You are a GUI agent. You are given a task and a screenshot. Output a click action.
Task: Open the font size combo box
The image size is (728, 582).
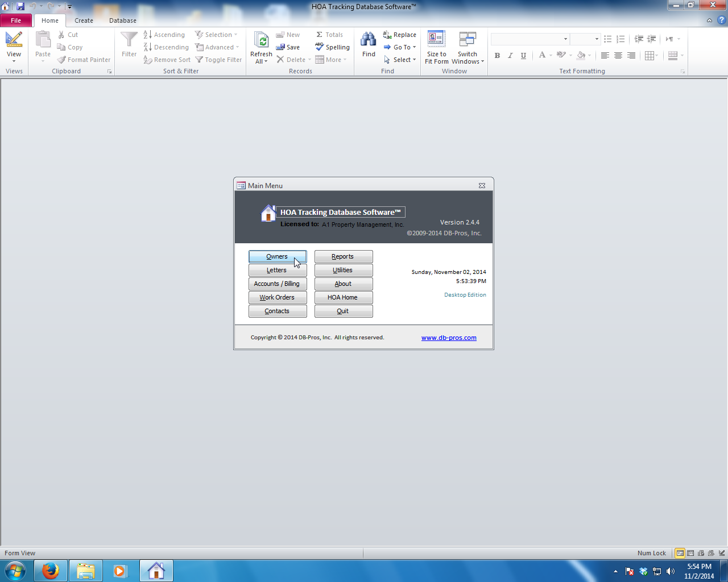(x=585, y=39)
